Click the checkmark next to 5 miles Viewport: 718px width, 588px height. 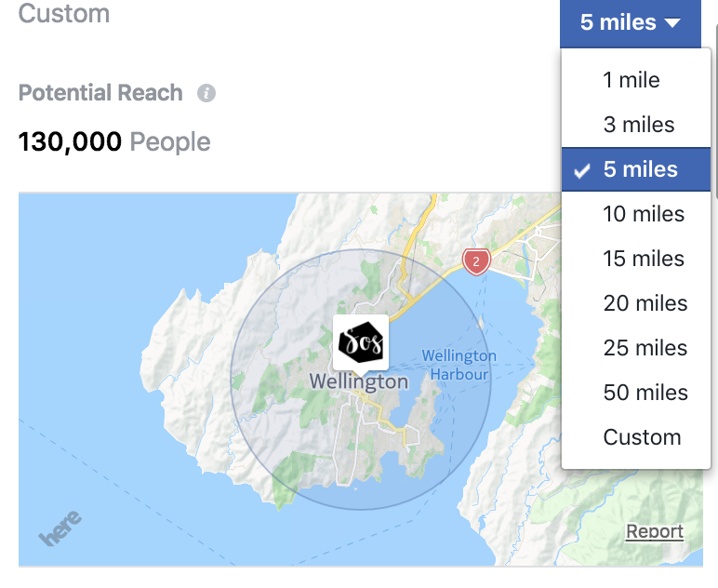pos(582,171)
